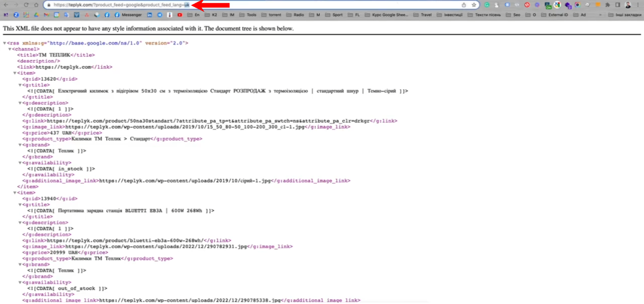This screenshot has height=304, width=644.
Task: Open the Курс Google Shee... folder
Action: tap(387, 15)
